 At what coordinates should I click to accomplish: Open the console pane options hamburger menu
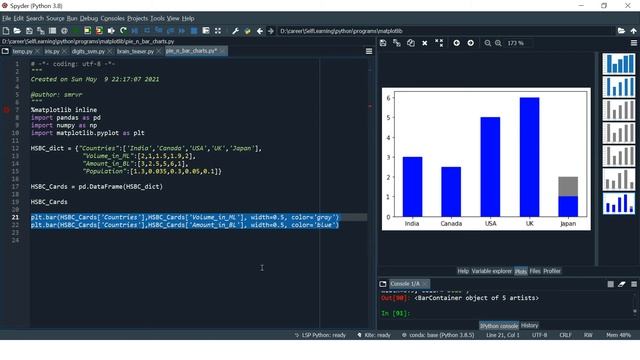(x=633, y=284)
